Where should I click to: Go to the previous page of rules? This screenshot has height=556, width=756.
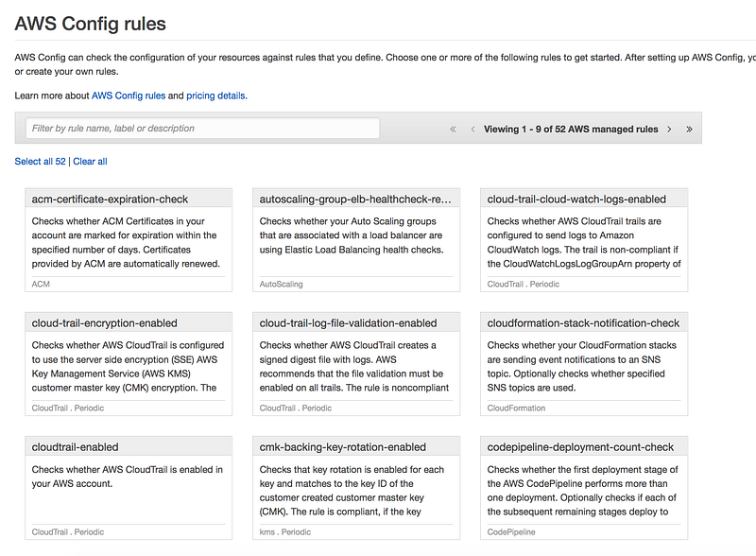(x=472, y=129)
